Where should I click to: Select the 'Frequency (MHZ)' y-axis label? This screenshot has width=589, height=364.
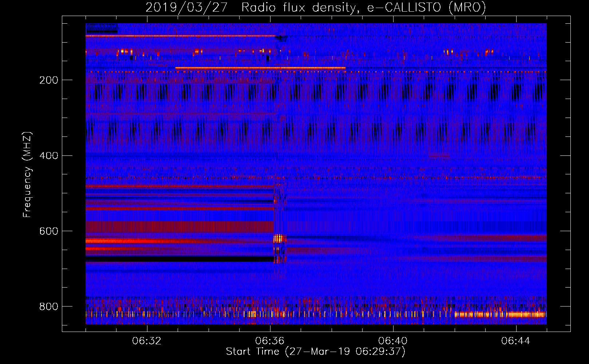[x=28, y=175]
